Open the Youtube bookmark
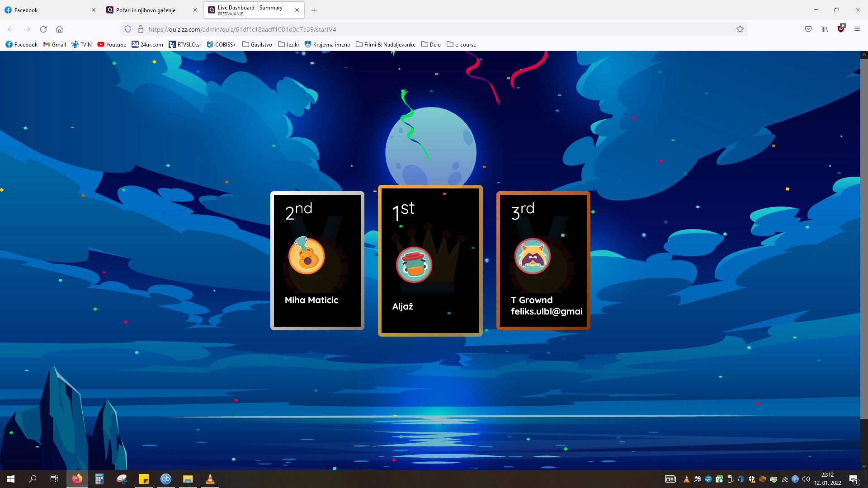Viewport: 868px width, 488px height. (x=112, y=44)
